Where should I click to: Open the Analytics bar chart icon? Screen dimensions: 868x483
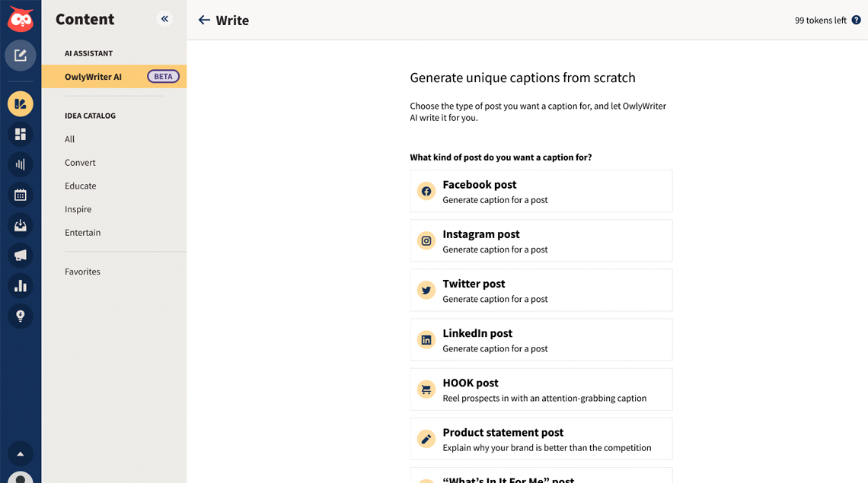21,286
